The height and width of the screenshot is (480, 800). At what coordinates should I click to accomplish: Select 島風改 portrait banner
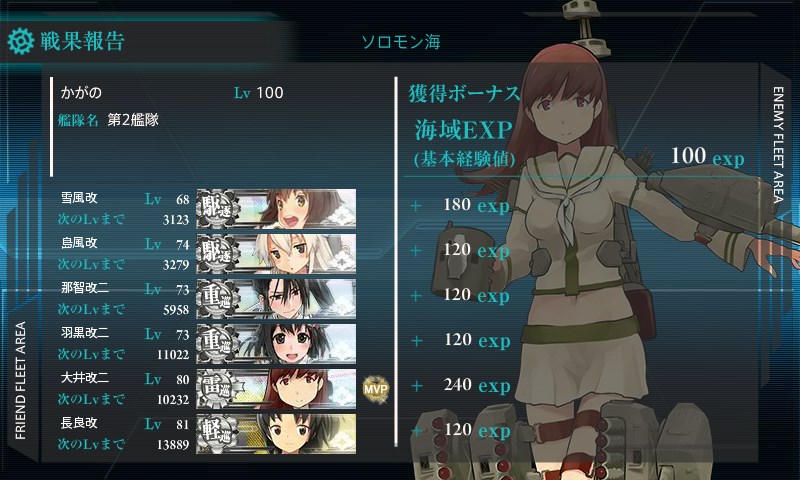click(277, 254)
